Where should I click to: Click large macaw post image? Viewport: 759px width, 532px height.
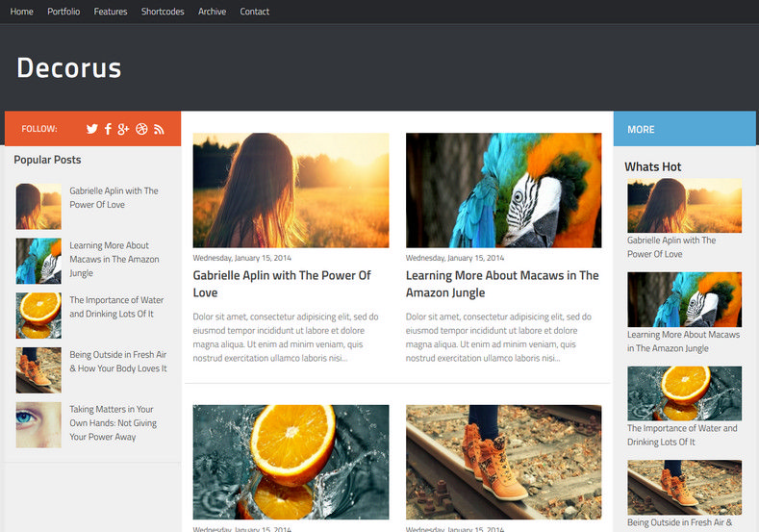[503, 190]
